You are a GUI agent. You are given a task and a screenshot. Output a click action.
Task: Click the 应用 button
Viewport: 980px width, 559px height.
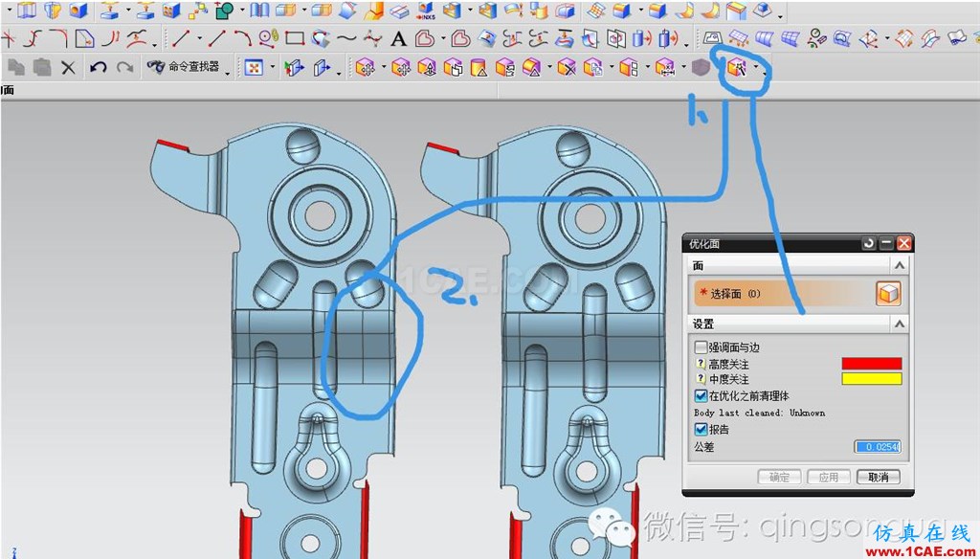pos(828,477)
